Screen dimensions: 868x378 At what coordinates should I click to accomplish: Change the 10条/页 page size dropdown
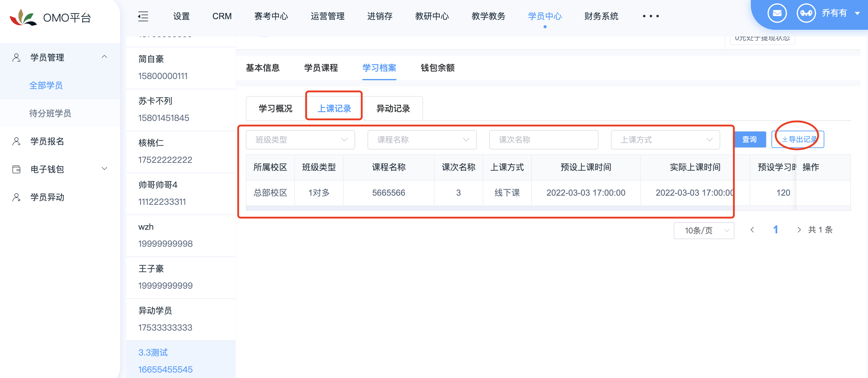704,231
